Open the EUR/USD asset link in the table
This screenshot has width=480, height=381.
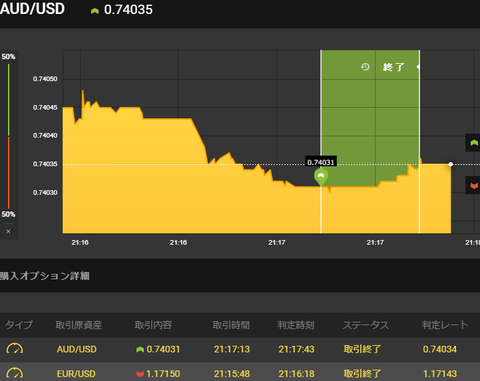click(76, 374)
